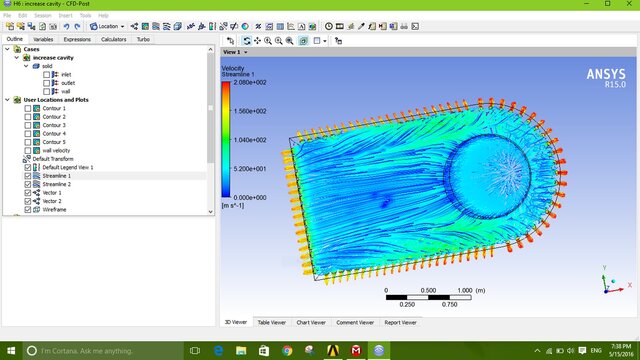Open the Table Viewer tab
The height and width of the screenshot is (360, 640).
(x=271, y=322)
